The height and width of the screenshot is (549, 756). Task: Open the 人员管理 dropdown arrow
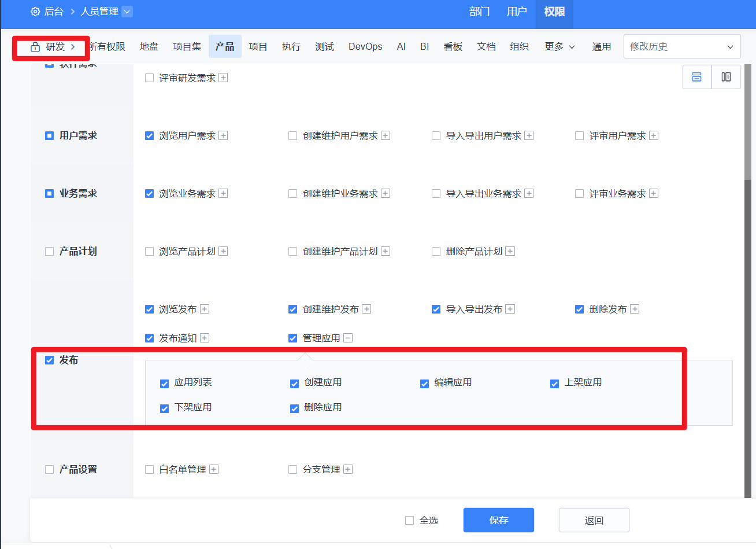[127, 12]
